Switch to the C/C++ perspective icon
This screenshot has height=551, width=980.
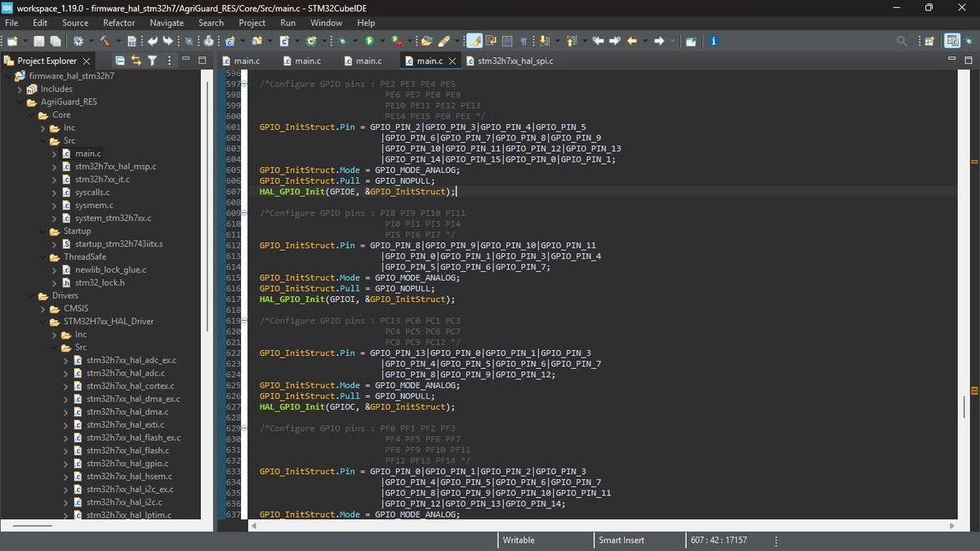pyautogui.click(x=951, y=41)
